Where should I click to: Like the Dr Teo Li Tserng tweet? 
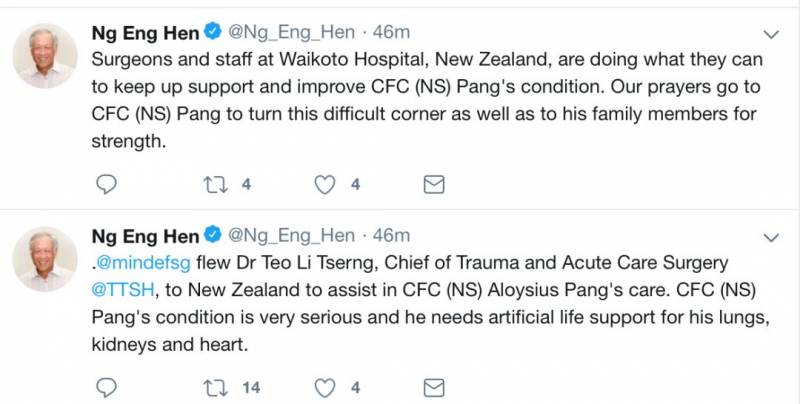[326, 386]
